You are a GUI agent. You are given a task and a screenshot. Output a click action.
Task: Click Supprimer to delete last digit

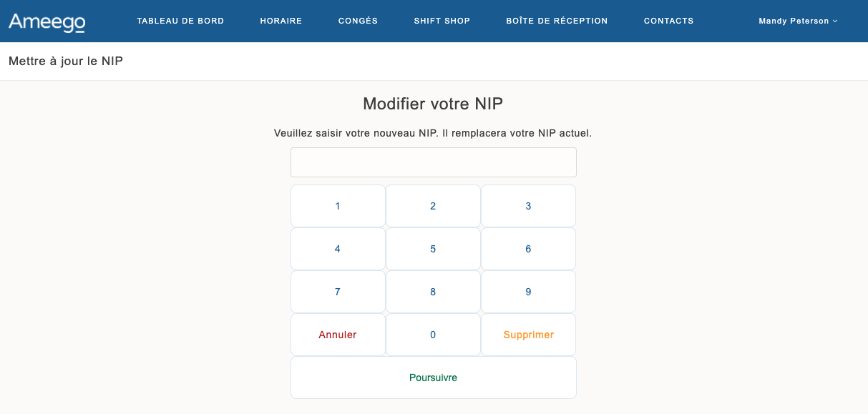[x=528, y=335]
